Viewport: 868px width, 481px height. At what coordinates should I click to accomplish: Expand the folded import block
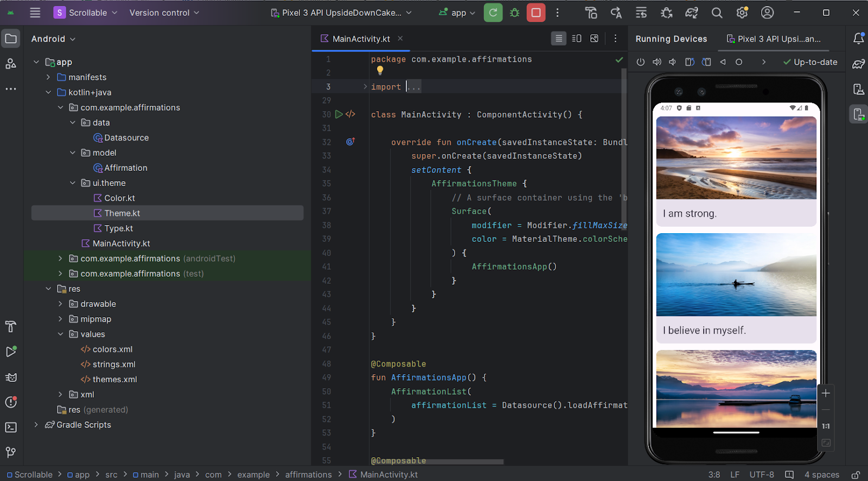365,87
